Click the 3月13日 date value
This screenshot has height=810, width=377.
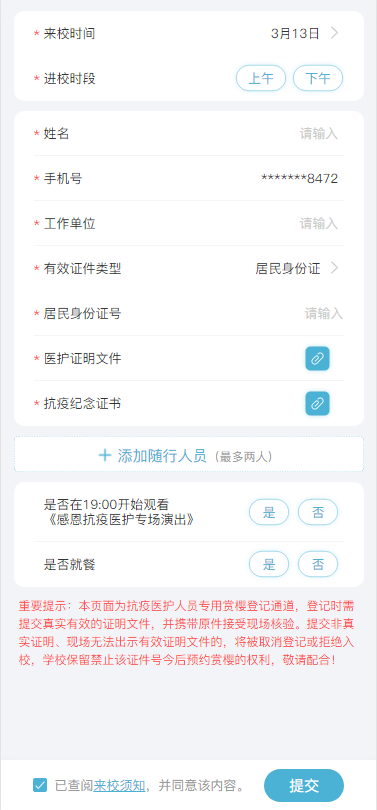tap(295, 34)
